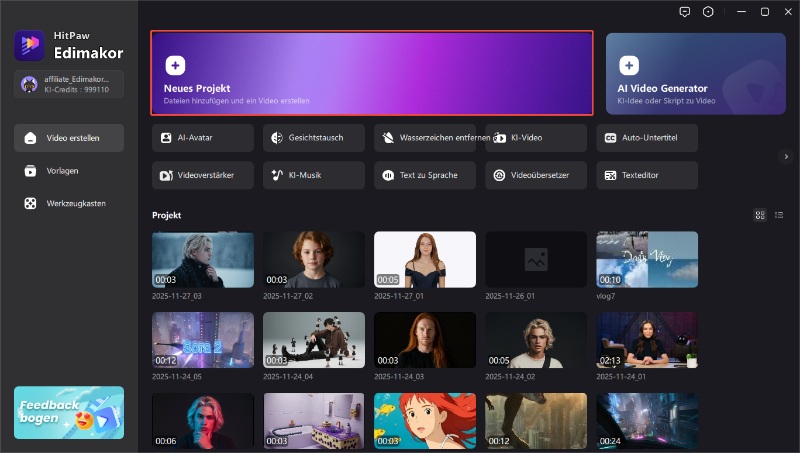Open the Texteditor tool
This screenshot has height=453, width=800.
click(647, 175)
